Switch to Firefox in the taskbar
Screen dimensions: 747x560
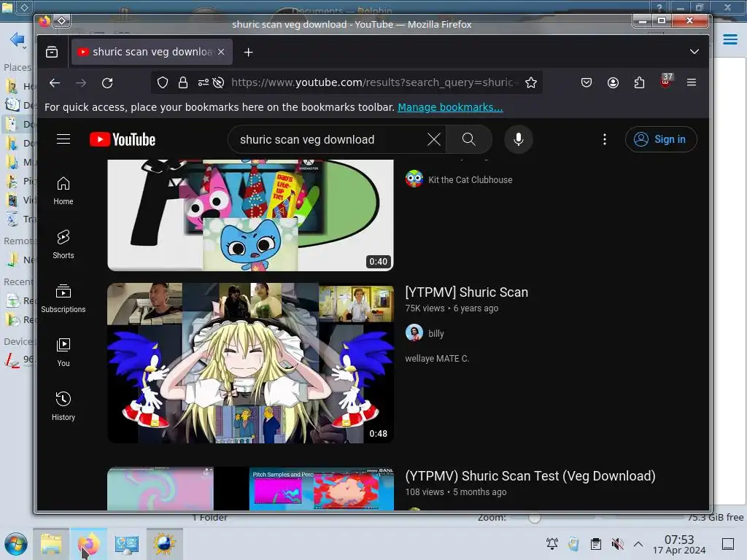pos(88,544)
